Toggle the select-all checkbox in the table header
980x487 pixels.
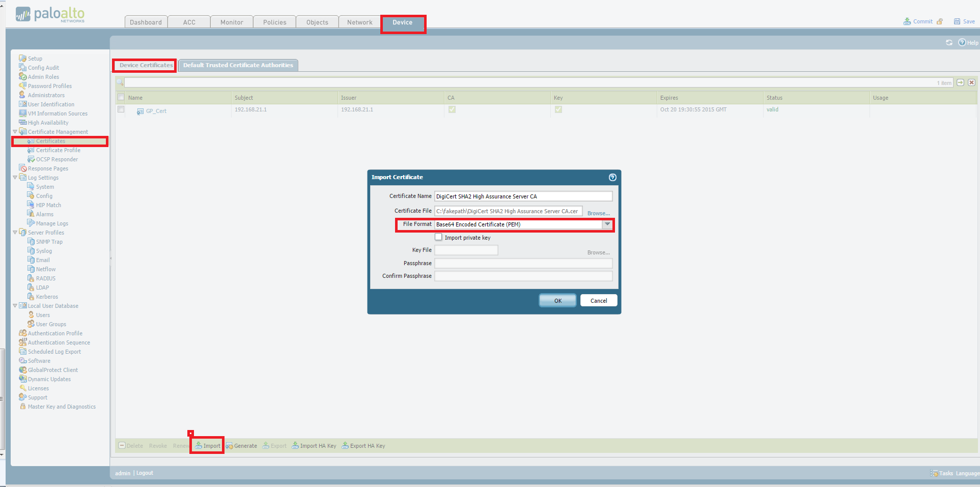click(121, 97)
